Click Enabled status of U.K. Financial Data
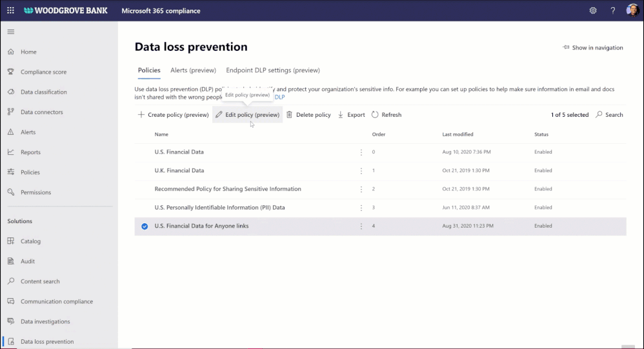644x349 pixels. coord(543,170)
